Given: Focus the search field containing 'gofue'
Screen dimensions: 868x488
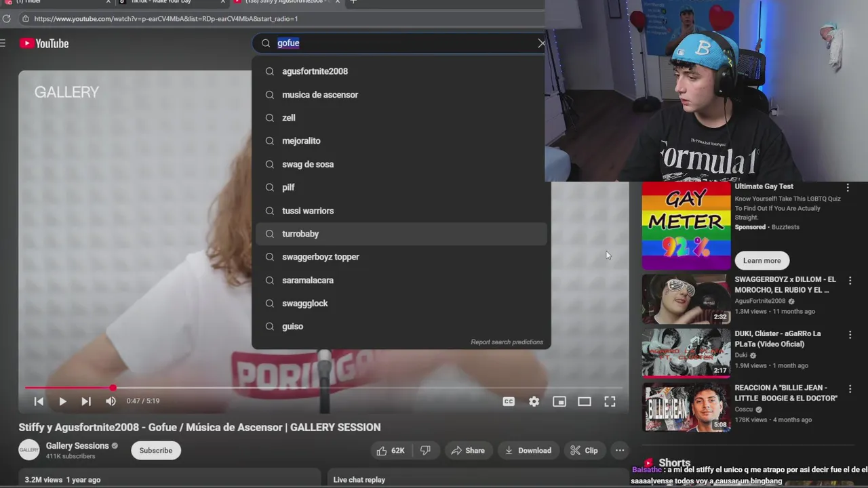Looking at the screenshot, I should (400, 43).
